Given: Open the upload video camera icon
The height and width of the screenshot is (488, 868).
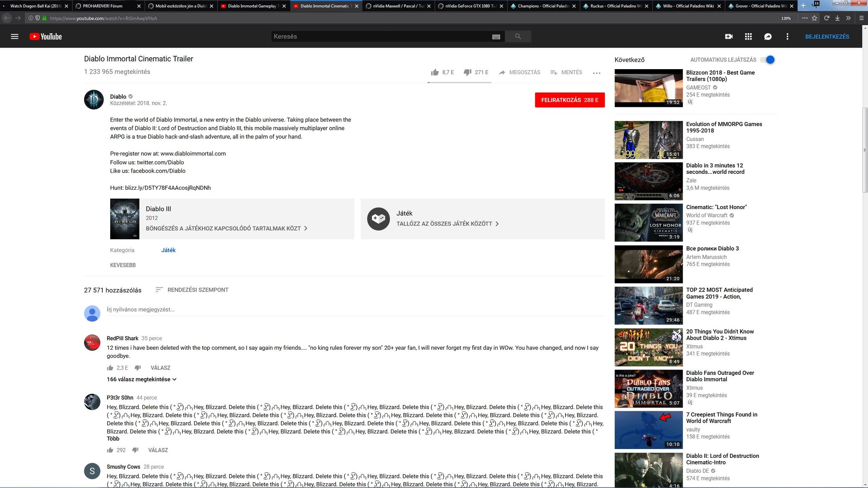Looking at the screenshot, I should click(x=729, y=36).
